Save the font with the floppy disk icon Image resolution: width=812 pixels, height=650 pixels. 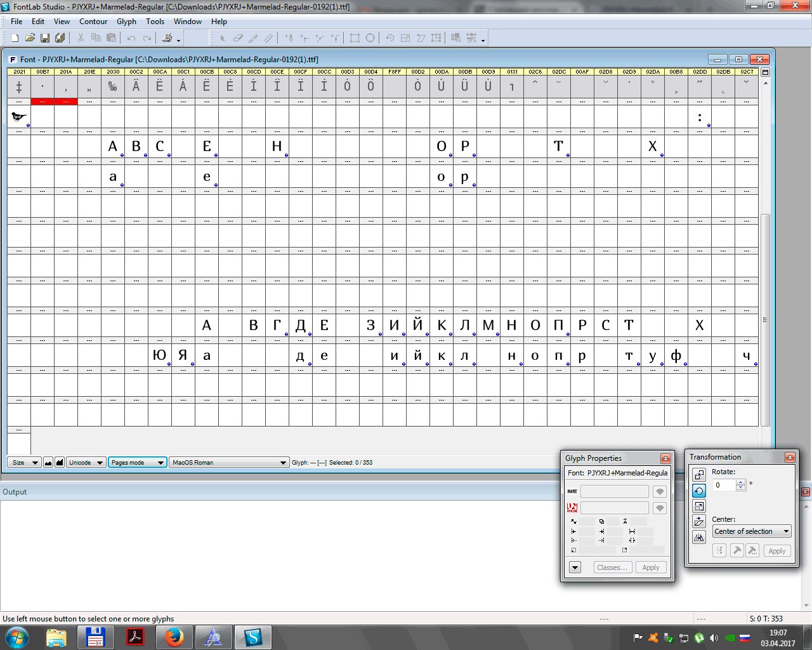(x=45, y=38)
